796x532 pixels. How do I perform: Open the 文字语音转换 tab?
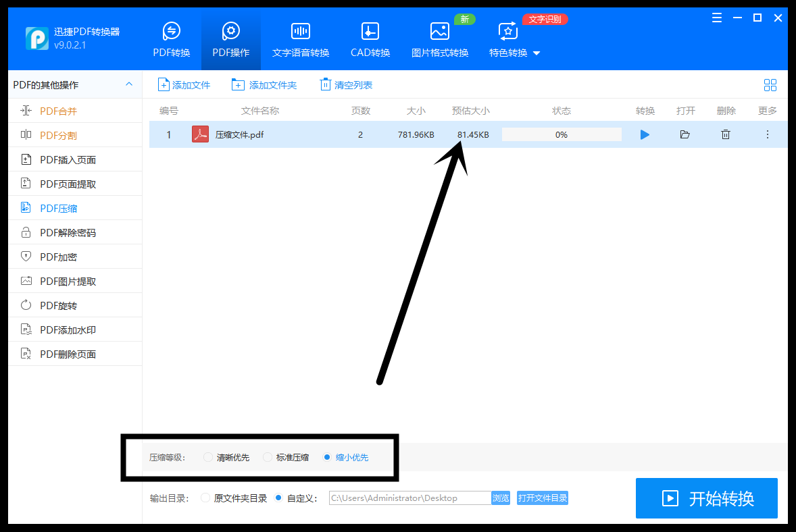[x=301, y=40]
